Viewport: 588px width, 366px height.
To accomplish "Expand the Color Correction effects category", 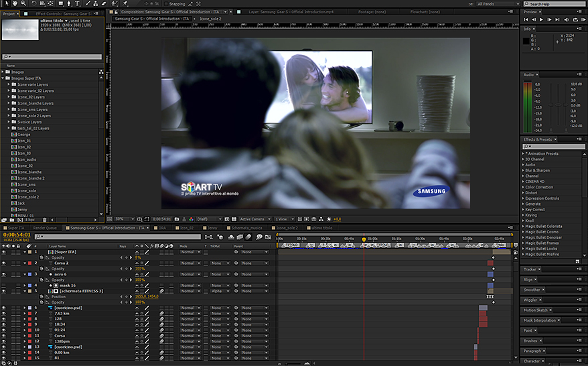I will pos(524,187).
